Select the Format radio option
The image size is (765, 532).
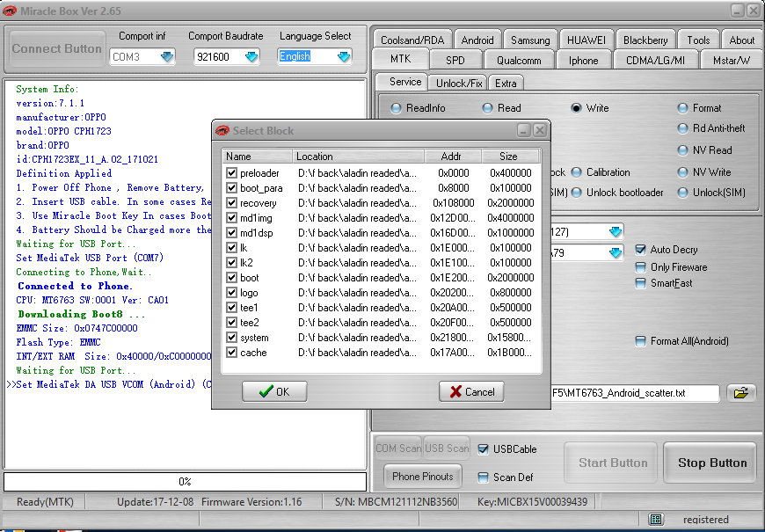[682, 108]
